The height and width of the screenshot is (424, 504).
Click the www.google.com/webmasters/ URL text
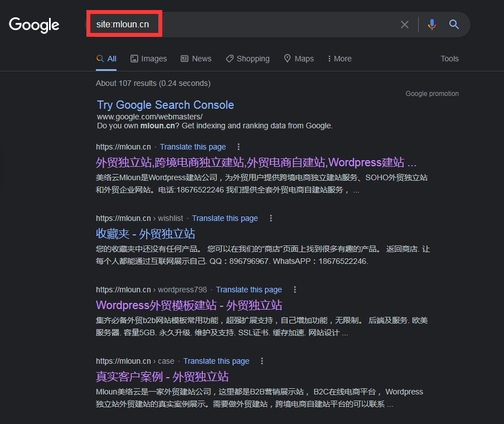(150, 117)
